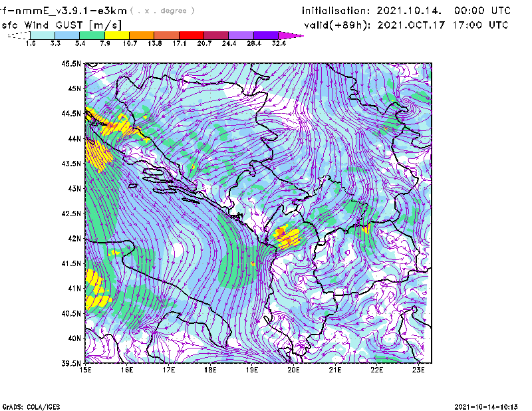Click the 'sfc Wind GUST [m/s]' title
The height and width of the screenshot is (411, 532).
click(61, 25)
